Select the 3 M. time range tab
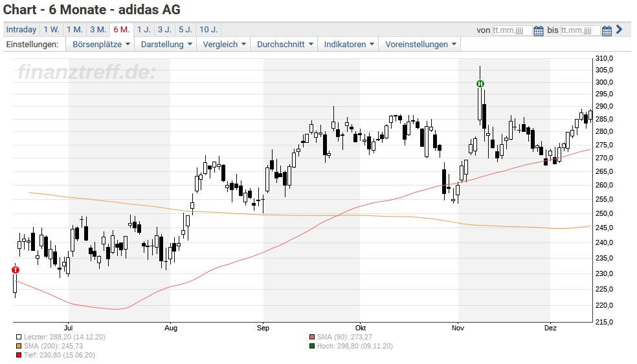637x364 pixels. 98,30
